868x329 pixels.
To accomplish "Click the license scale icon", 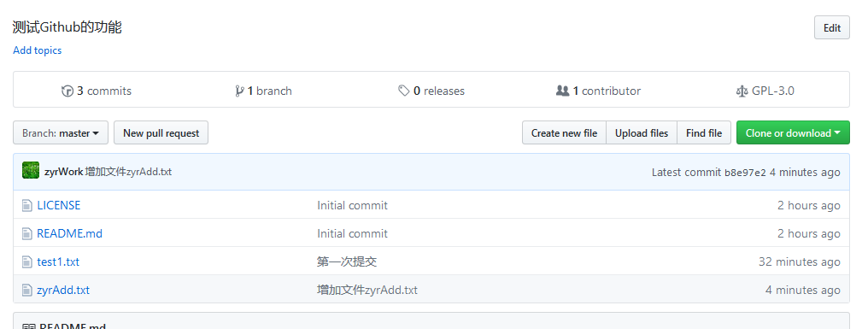I will pos(742,91).
